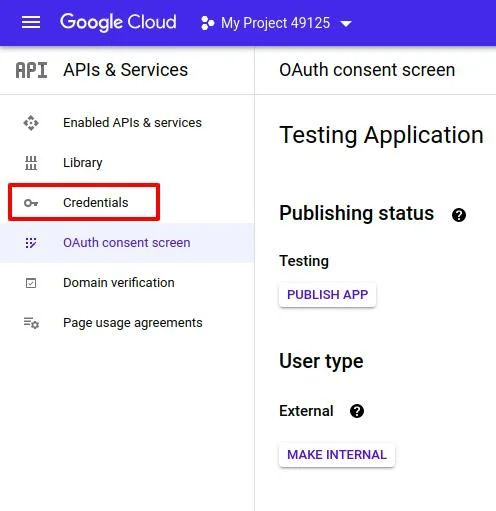The width and height of the screenshot is (496, 511).
Task: Click the OAuth consent screen dotted icon
Action: 31,243
